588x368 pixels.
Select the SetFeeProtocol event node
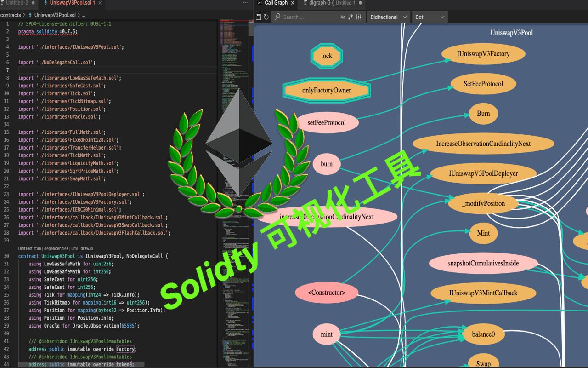click(483, 84)
